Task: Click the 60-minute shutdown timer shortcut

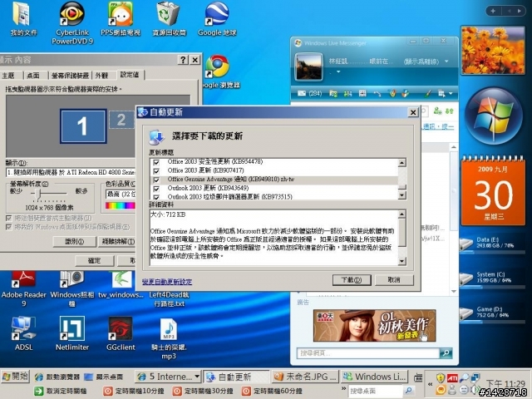Action: 273,392
